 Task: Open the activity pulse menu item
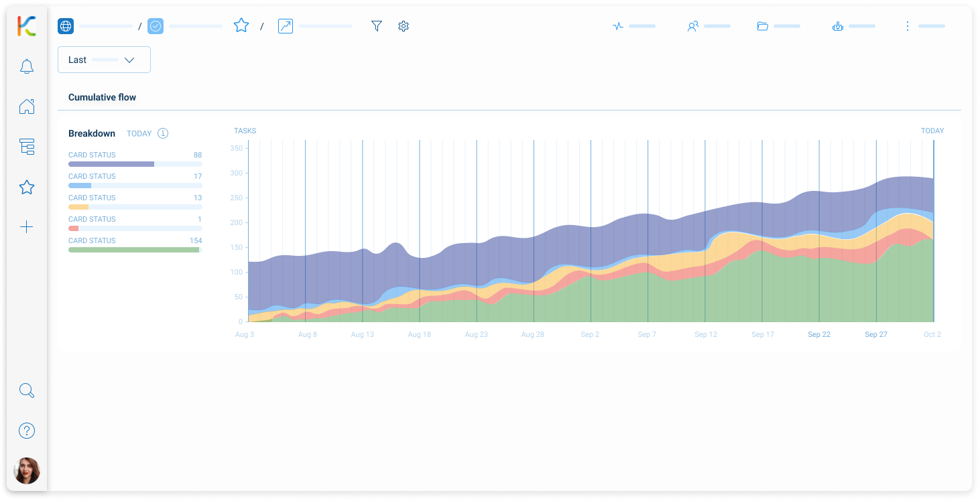click(x=618, y=26)
